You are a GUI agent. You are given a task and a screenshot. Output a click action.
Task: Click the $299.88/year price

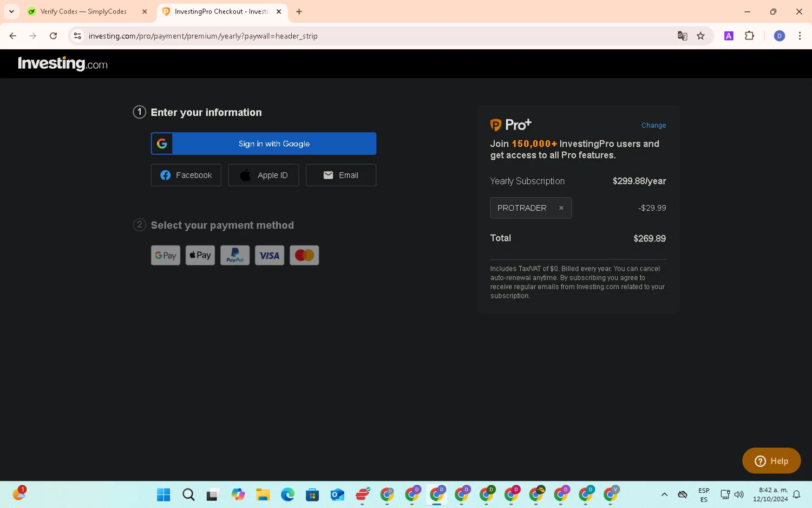639,181
